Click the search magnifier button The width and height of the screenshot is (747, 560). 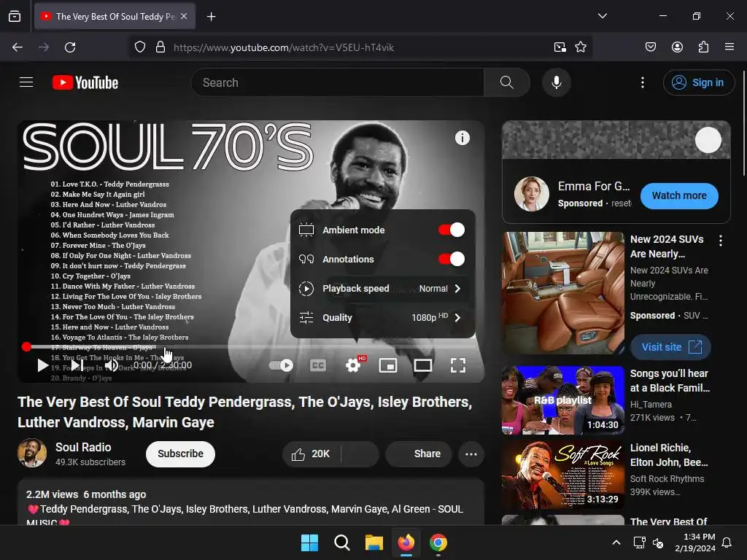click(x=506, y=82)
